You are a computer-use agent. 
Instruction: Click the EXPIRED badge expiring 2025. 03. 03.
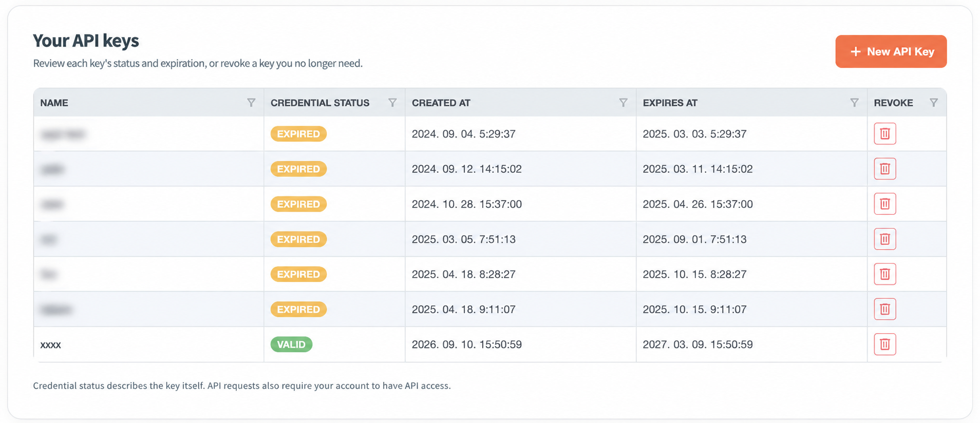click(298, 134)
